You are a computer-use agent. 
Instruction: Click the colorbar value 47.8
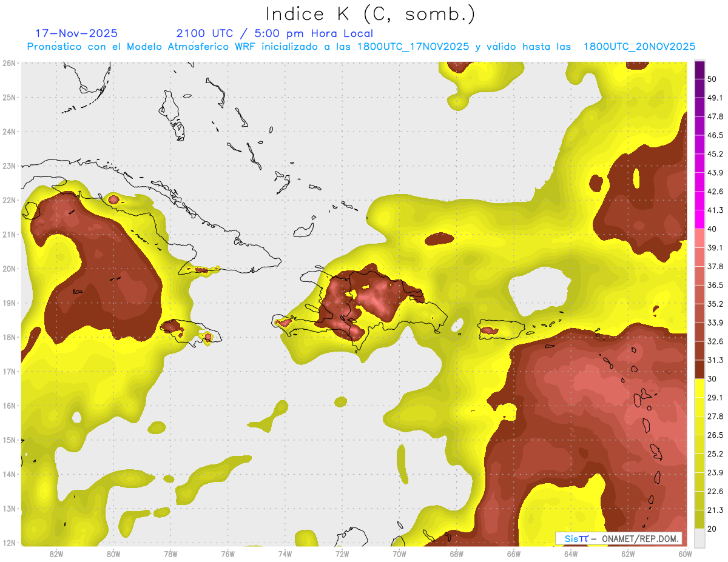[715, 116]
